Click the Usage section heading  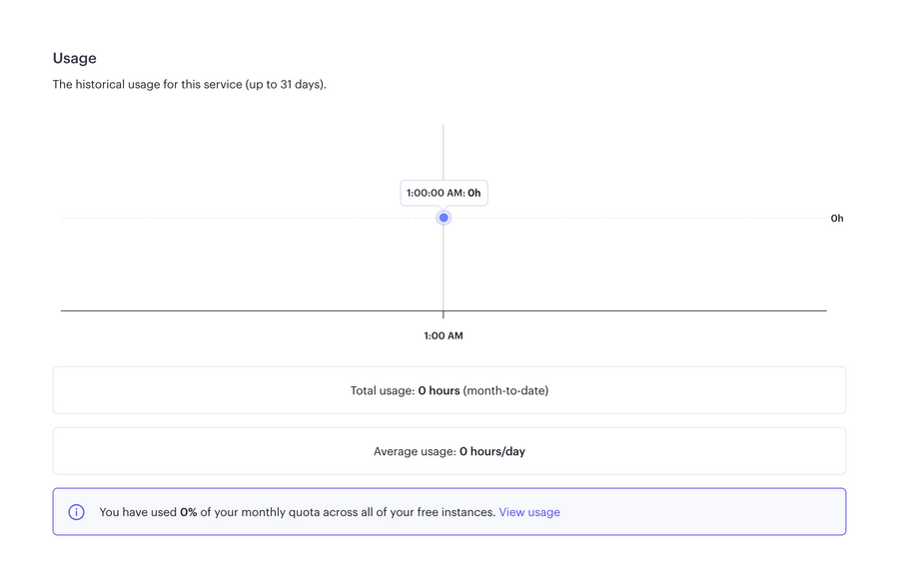tap(74, 58)
